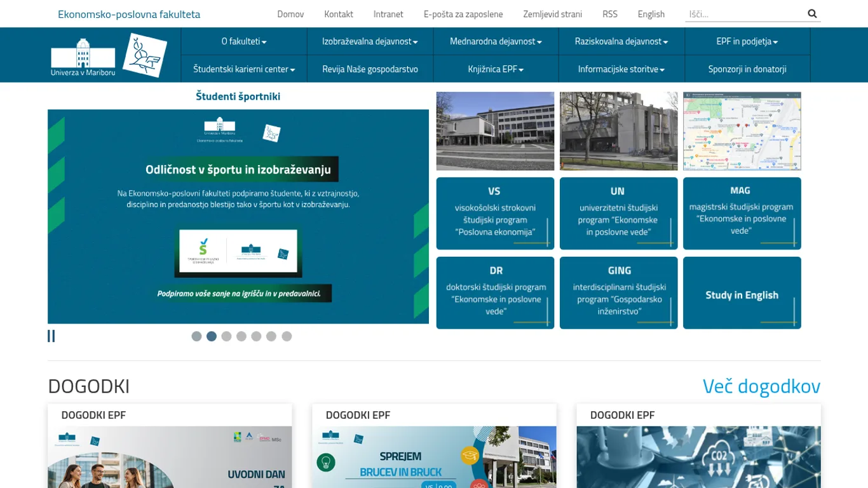Viewport: 868px width, 488px height.
Task: Click the search magnifier icon
Action: point(812,13)
